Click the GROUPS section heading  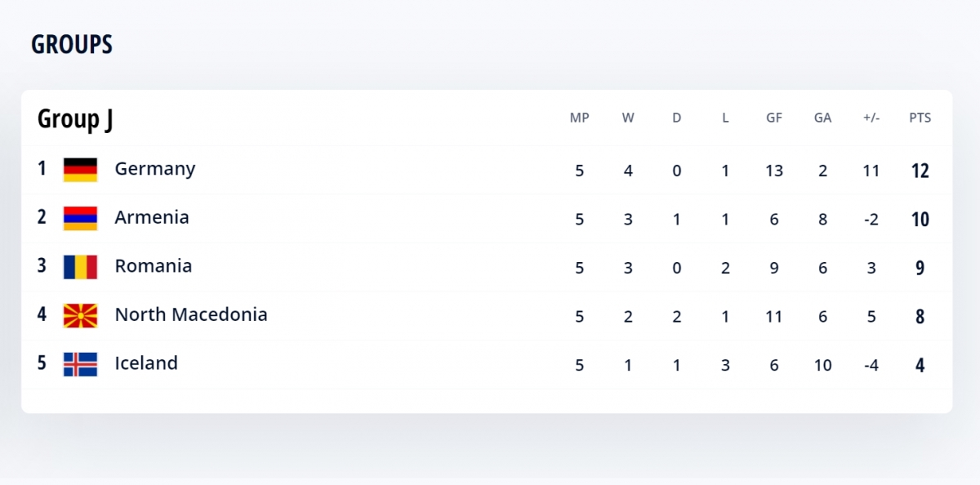pos(72,45)
